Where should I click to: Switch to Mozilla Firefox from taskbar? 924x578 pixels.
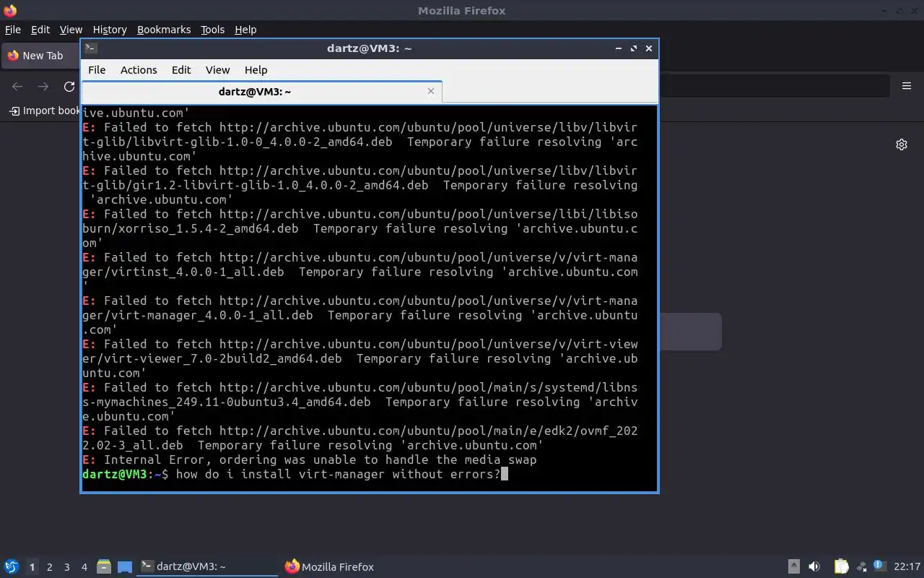tap(330, 567)
